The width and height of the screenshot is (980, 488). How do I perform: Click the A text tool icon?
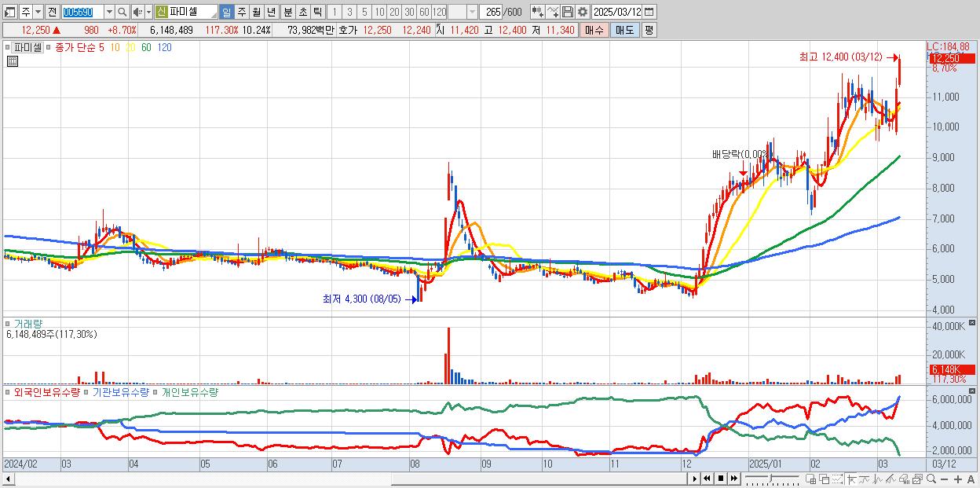coord(971,479)
